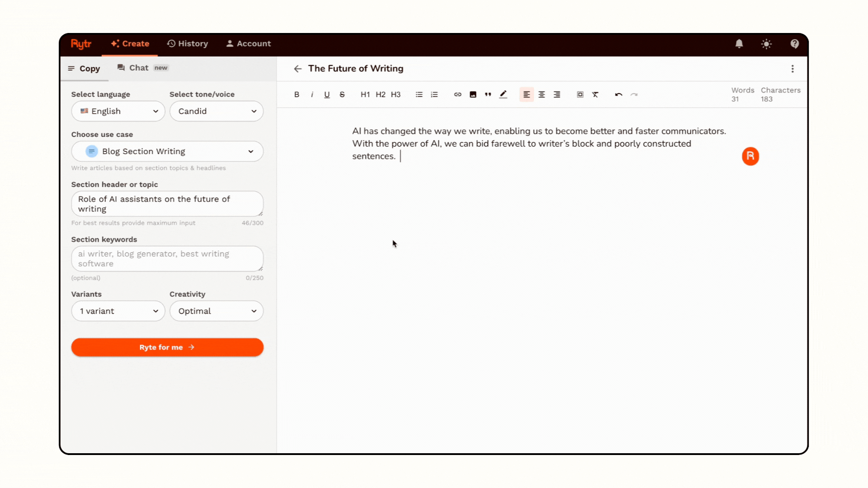Click the Ryte for me button
Screen dimensions: 868x488
(x=167, y=347)
